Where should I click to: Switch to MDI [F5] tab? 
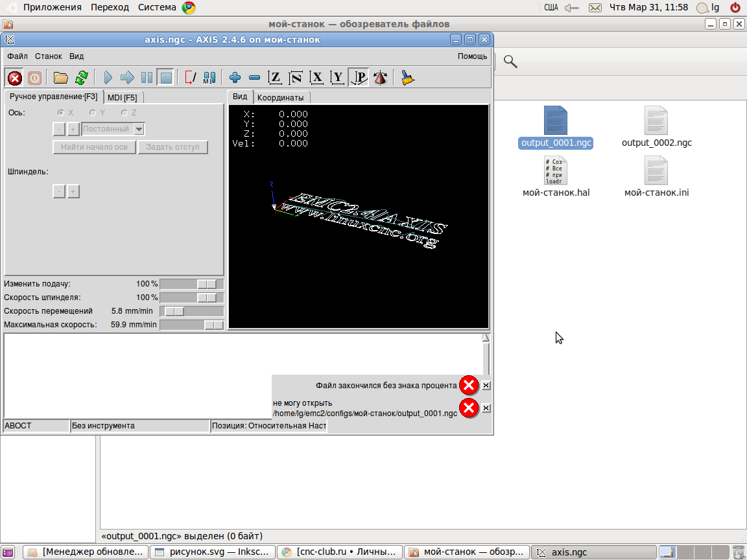123,98
